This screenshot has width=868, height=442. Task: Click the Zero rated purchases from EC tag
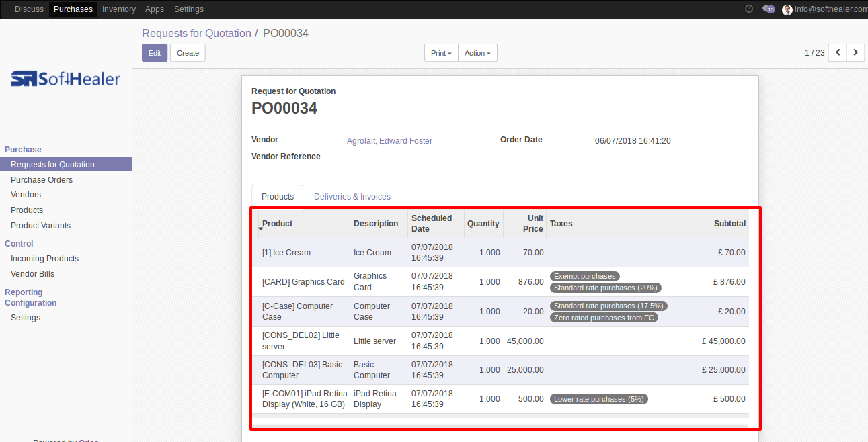[604, 318]
